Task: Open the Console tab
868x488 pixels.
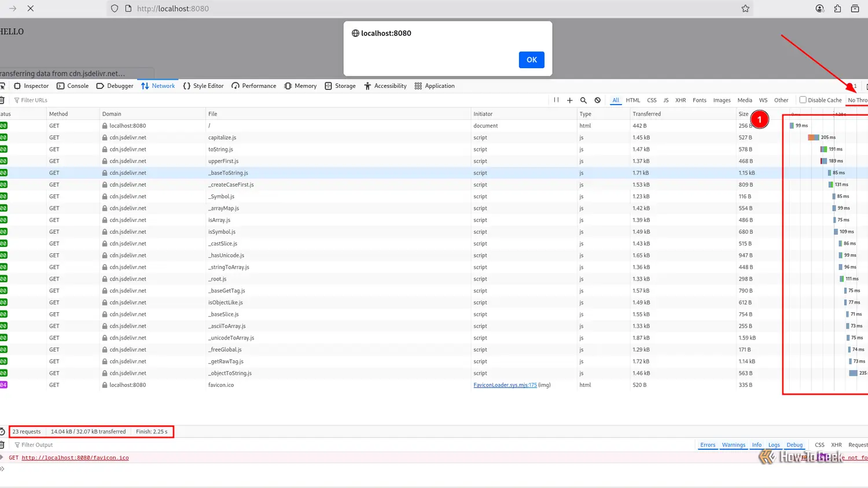Action: click(73, 86)
